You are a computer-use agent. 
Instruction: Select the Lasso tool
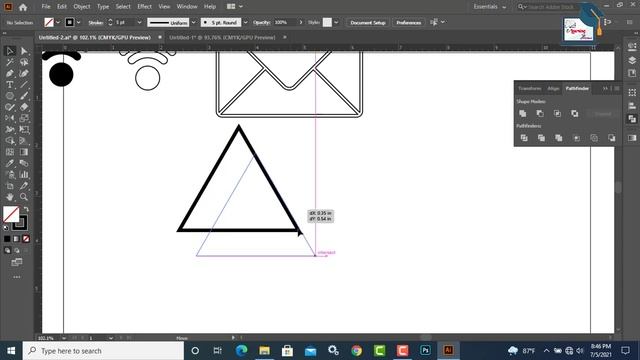[x=24, y=62]
